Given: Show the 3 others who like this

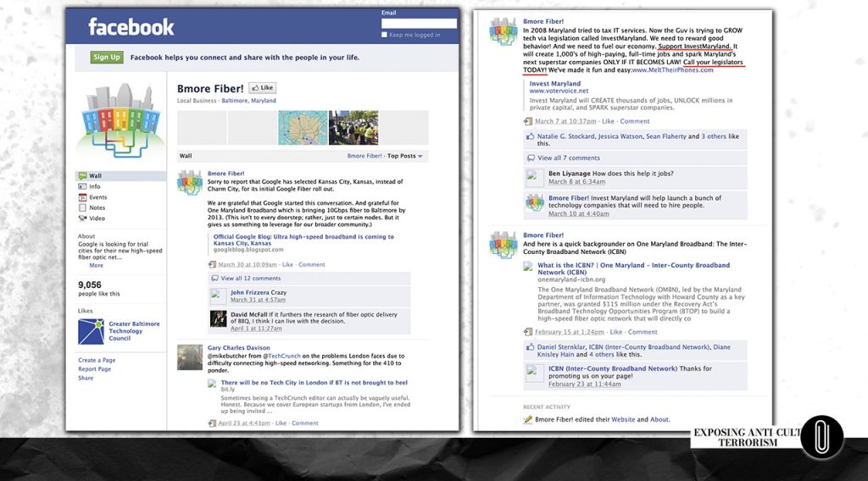Looking at the screenshot, I should tap(714, 136).
